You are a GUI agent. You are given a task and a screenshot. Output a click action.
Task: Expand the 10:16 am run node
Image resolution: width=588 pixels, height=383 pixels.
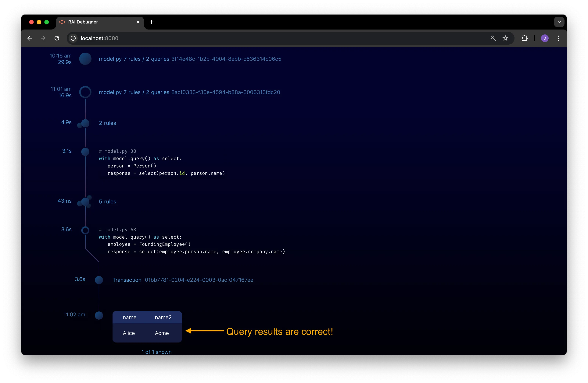pos(85,59)
